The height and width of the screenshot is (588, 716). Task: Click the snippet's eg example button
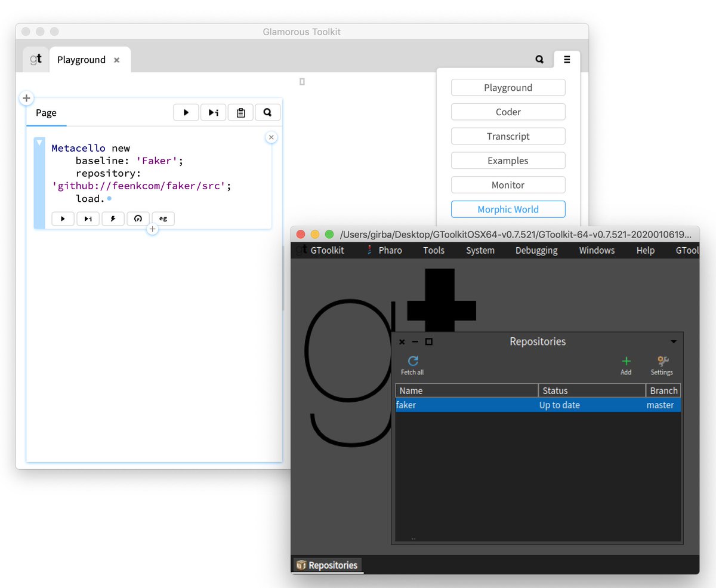163,218
